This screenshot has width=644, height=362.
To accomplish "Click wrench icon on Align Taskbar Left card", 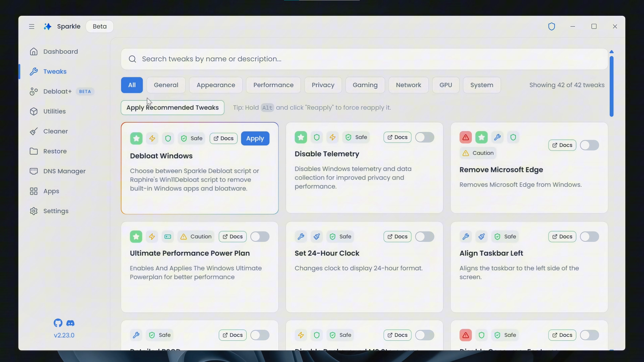I will pos(466,237).
